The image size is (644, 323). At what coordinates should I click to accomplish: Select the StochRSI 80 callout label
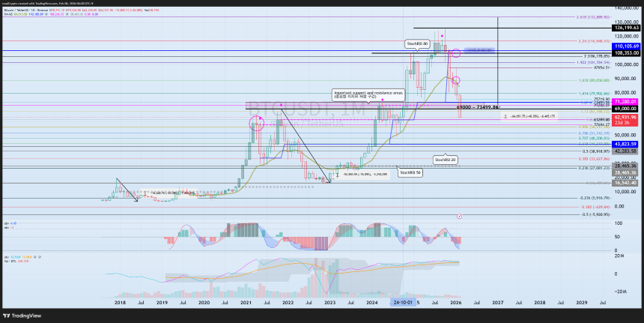[x=417, y=43]
